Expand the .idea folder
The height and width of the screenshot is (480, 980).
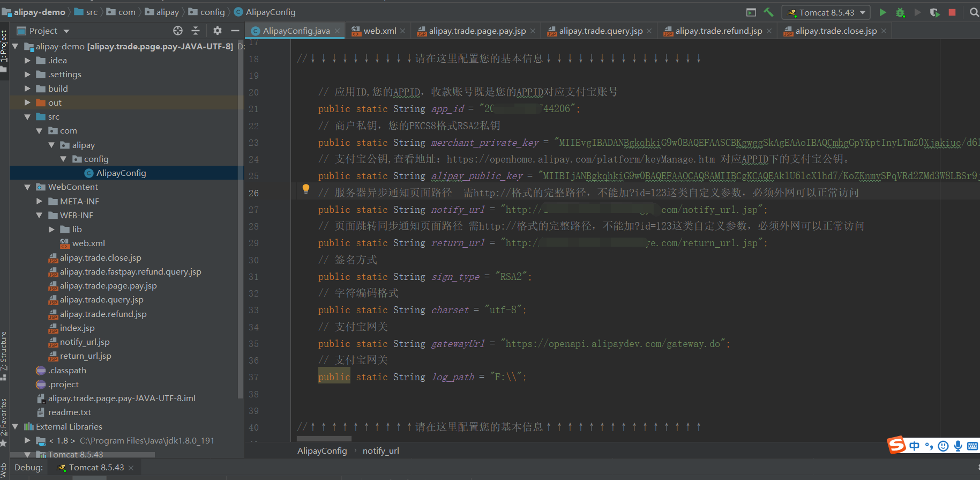(27, 61)
